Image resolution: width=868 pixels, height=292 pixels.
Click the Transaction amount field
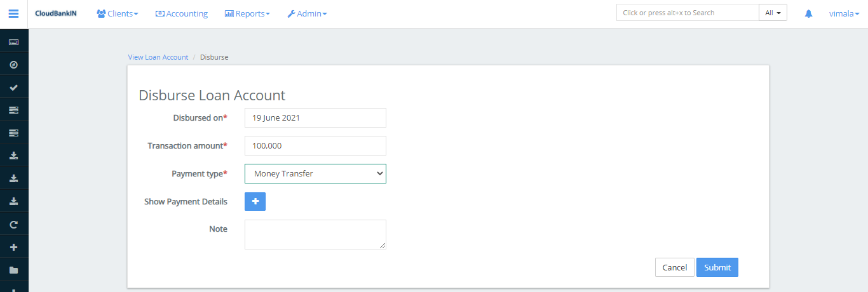pyautogui.click(x=315, y=145)
